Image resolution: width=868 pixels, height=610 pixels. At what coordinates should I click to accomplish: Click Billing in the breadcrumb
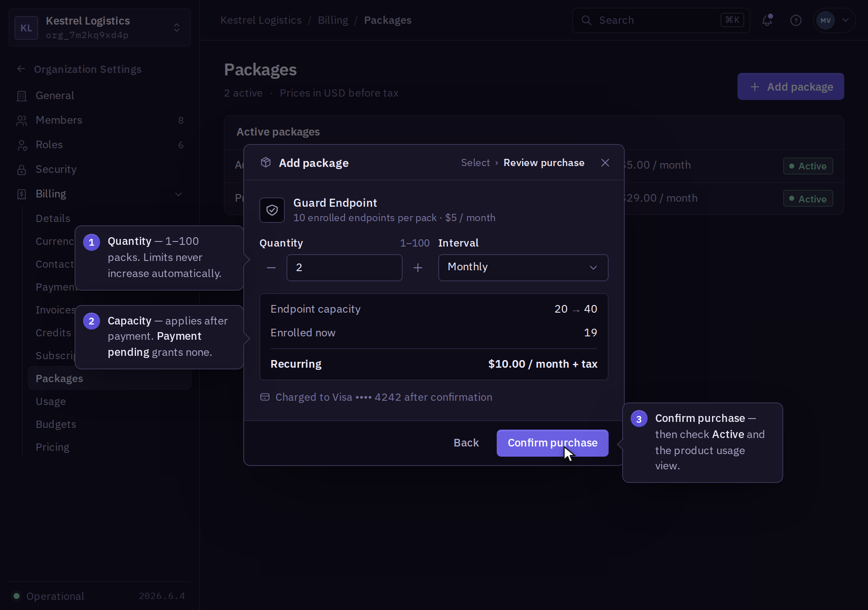333,20
